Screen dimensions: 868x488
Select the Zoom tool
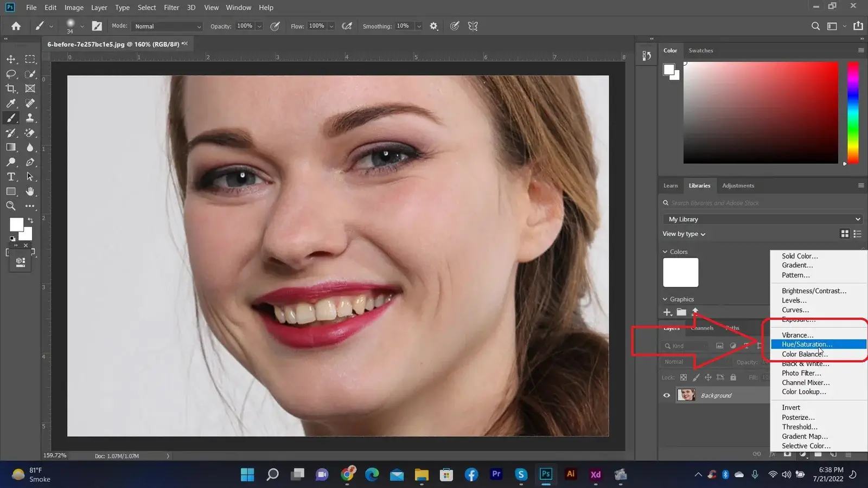(x=11, y=206)
